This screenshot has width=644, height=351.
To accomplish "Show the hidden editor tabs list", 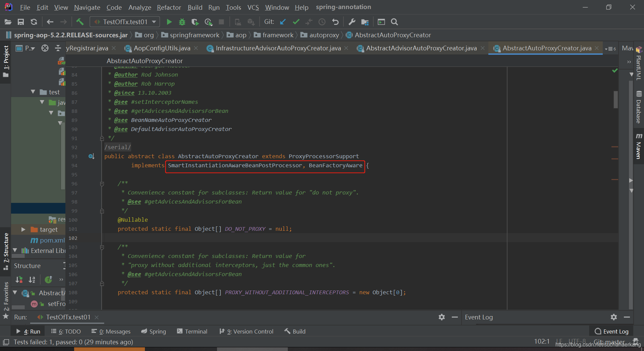I will coord(610,49).
